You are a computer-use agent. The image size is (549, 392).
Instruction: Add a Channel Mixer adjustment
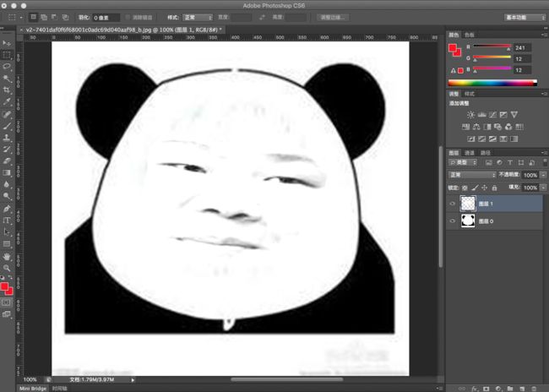click(508, 127)
